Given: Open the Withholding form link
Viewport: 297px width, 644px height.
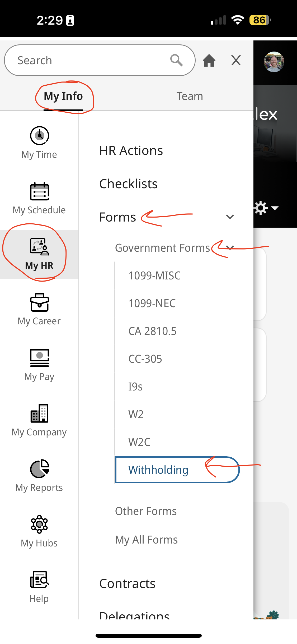Looking at the screenshot, I should [x=158, y=470].
